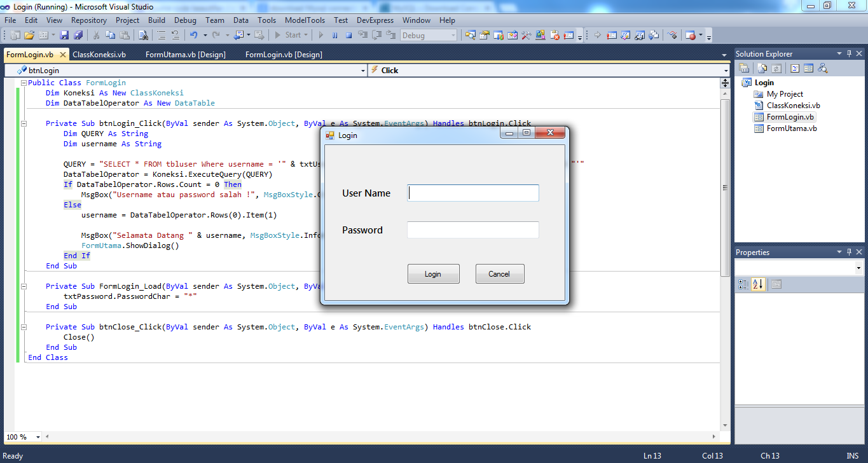Click the Show All Files icon in Solution Explorer

(761, 67)
